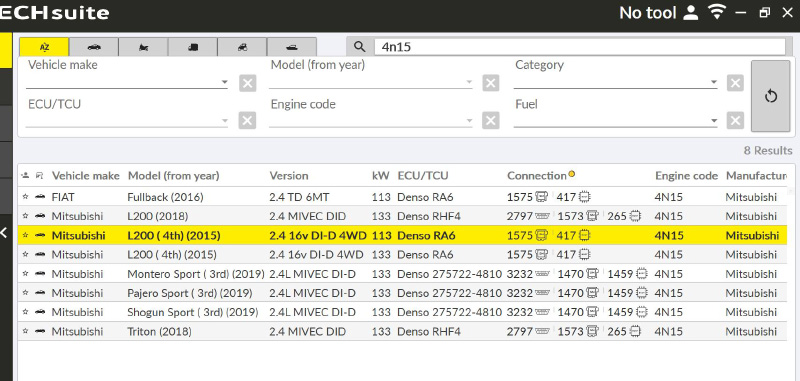Collapse the left sidebar with arrow
This screenshot has height=381, width=800.
[4, 233]
